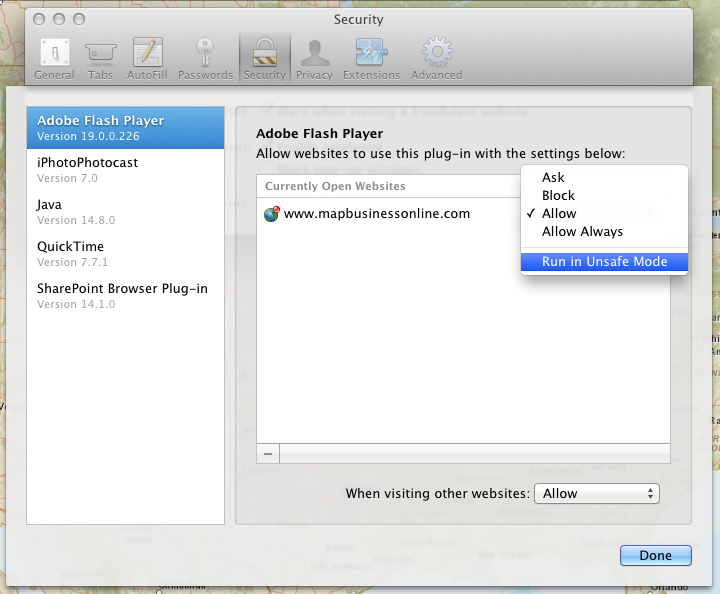Viewport: 720px width, 594px height.
Task: Choose Ask in the plug-in menu
Action: tap(604, 177)
